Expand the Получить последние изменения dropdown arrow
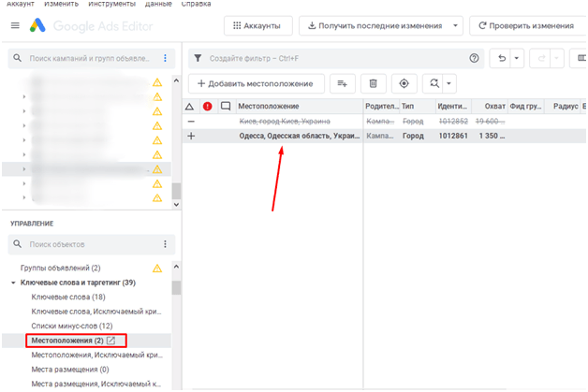The image size is (588, 392). [x=455, y=26]
